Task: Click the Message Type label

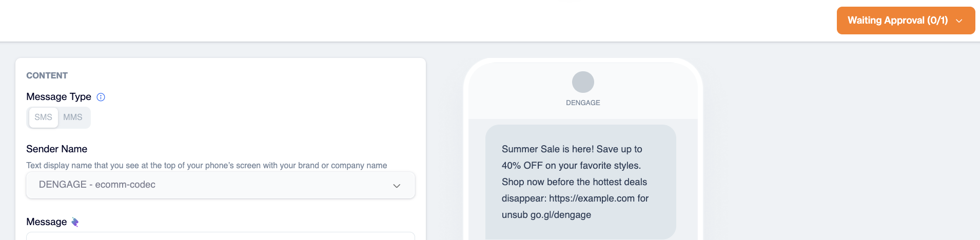Action: point(58,97)
